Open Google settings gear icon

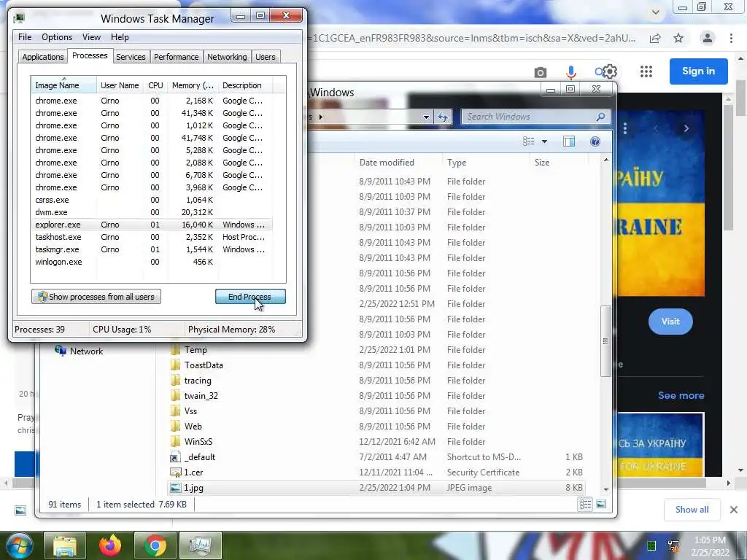coord(609,72)
